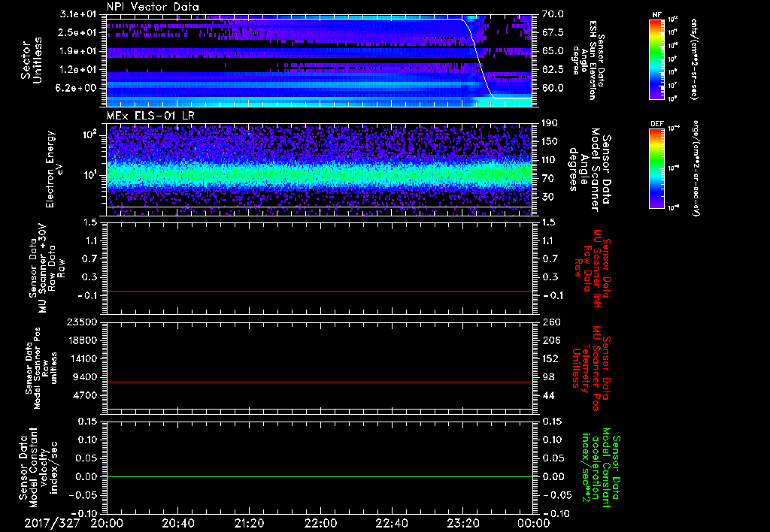Click the green Model Constant velocity trace
This screenshot has height=532, width=770.
[x=319, y=476]
